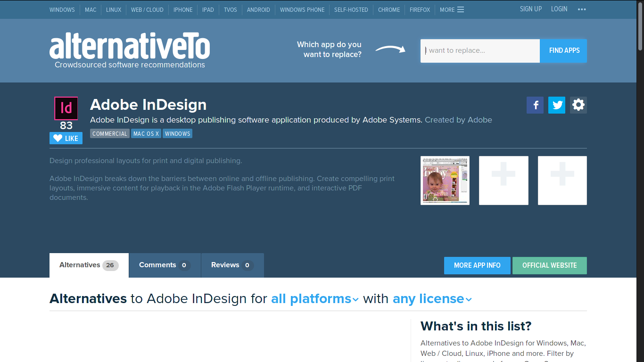Click the page vertical scrollbar thumb
Screen dimensions: 644x362
pos(640,25)
